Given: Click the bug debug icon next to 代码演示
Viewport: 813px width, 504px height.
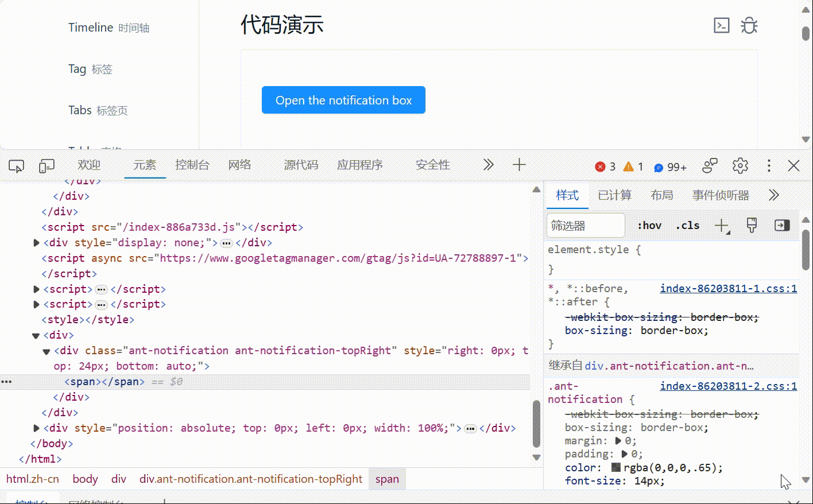Looking at the screenshot, I should (x=749, y=25).
